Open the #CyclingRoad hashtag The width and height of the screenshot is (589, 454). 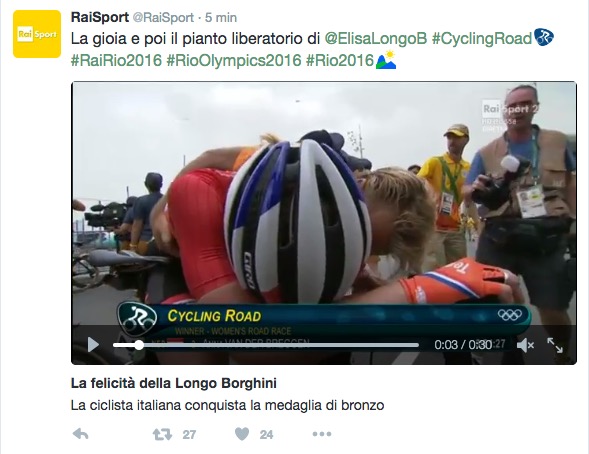(x=482, y=38)
